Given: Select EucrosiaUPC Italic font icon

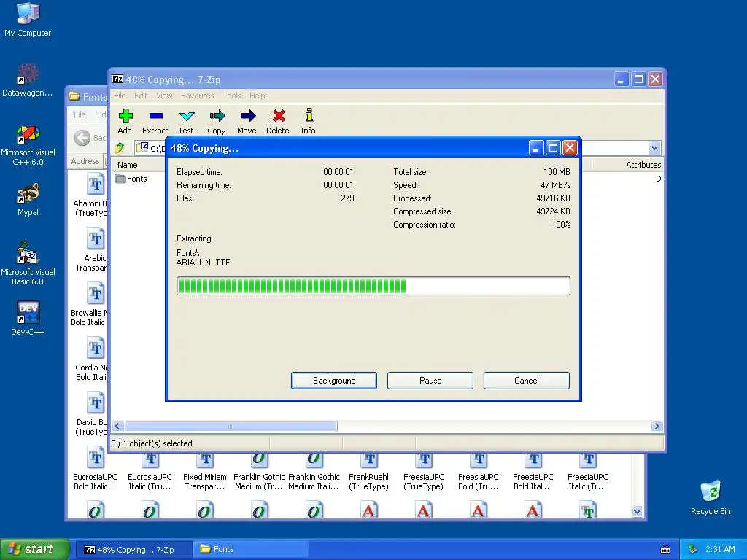Looking at the screenshot, I should point(150,472).
